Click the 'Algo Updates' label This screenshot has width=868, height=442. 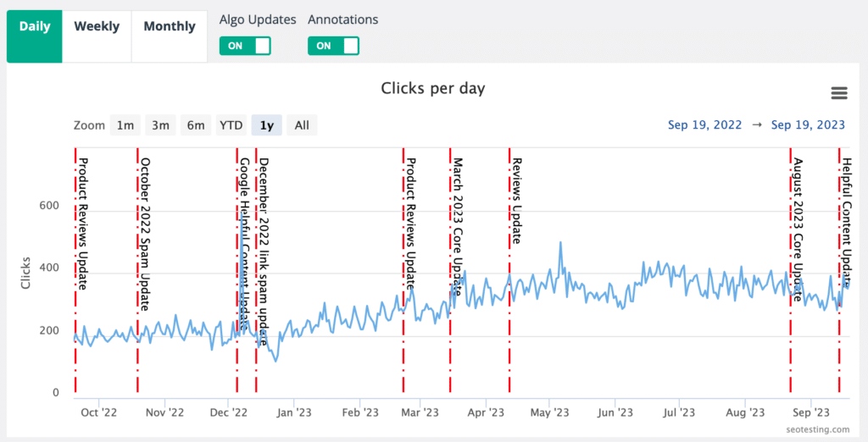258,19
